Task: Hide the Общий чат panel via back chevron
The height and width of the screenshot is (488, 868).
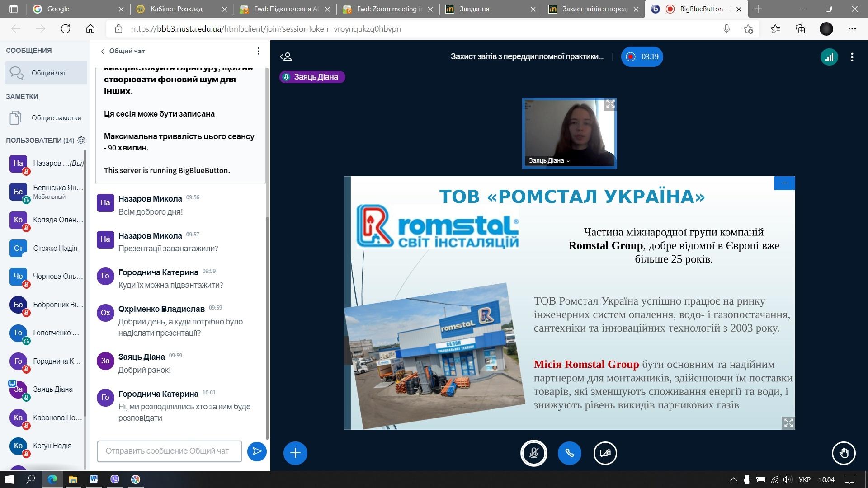Action: 123,51
